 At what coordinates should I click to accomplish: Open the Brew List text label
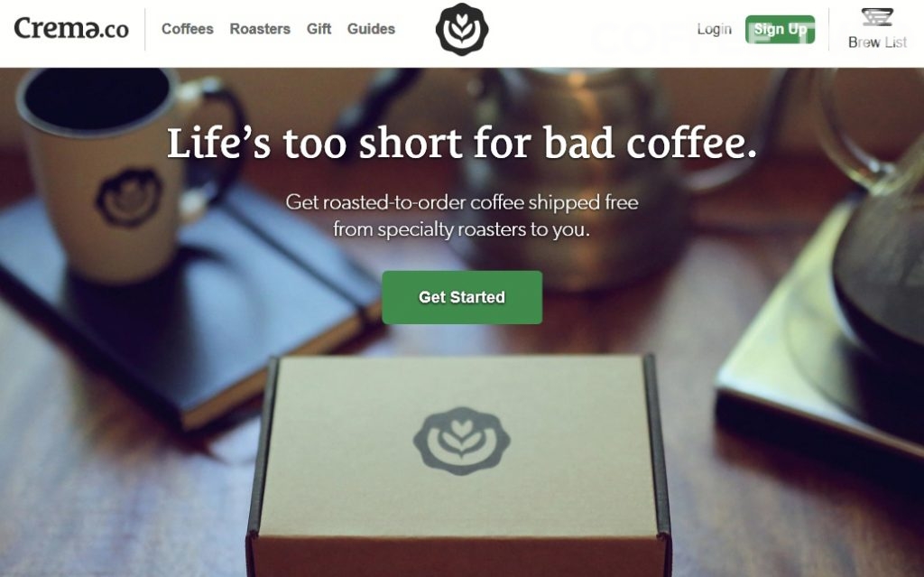[877, 42]
